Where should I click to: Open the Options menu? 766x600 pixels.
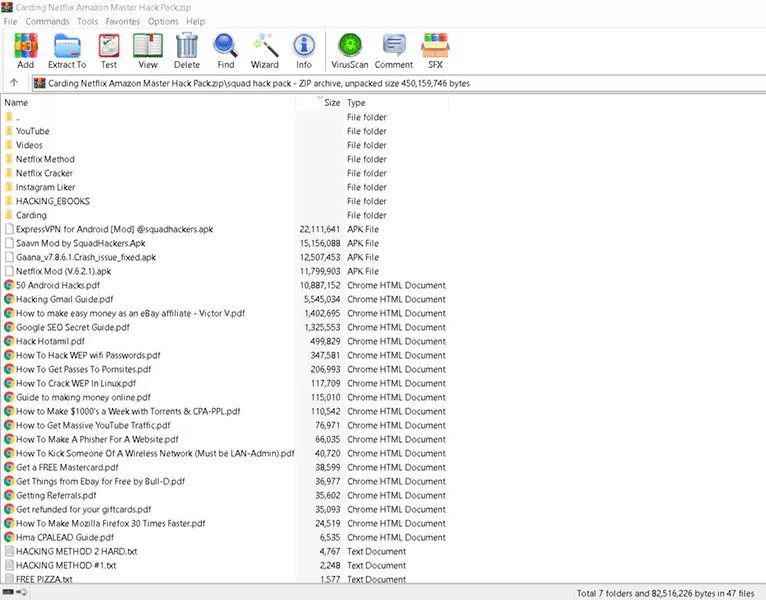tap(163, 21)
